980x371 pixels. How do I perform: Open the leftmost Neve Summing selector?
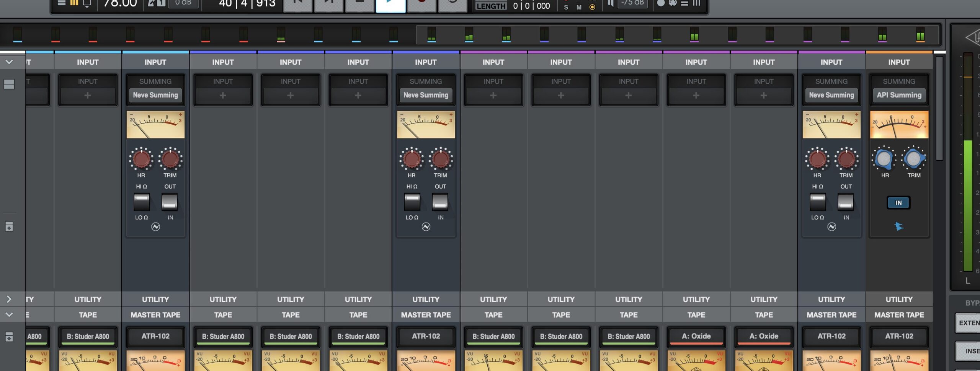point(155,95)
